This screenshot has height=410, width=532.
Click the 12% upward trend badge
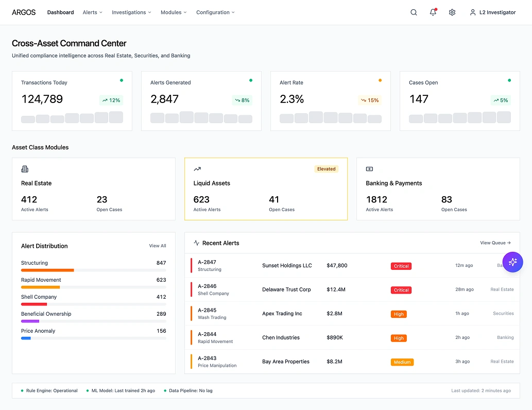click(111, 100)
